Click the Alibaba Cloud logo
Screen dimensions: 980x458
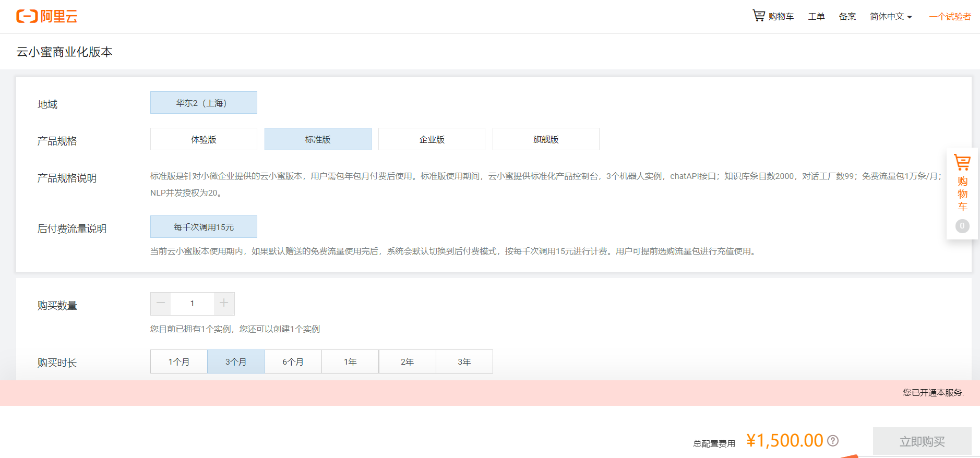[x=46, y=16]
